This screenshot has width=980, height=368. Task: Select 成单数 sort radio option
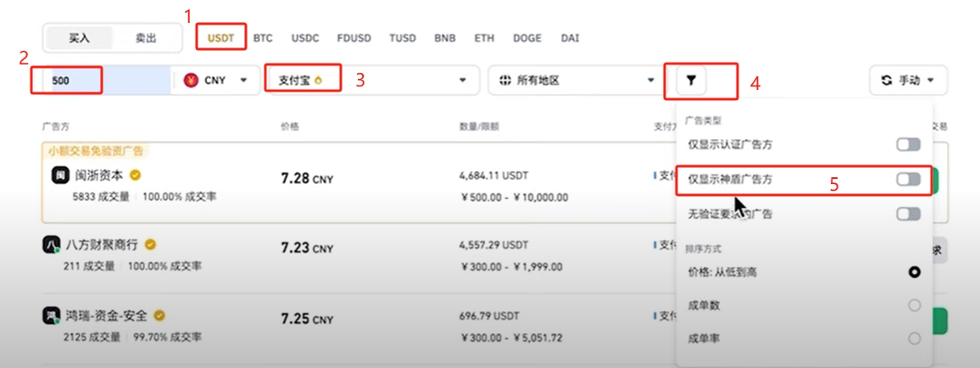coord(915,305)
